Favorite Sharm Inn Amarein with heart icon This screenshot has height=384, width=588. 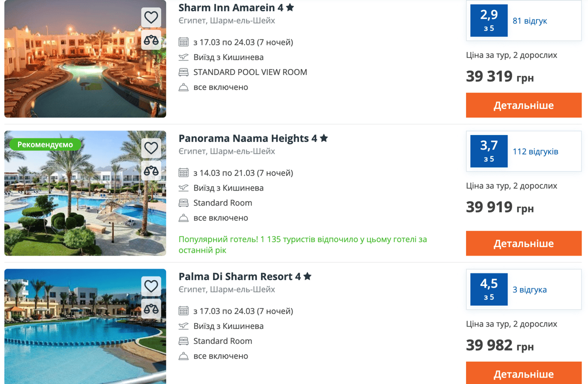click(151, 17)
